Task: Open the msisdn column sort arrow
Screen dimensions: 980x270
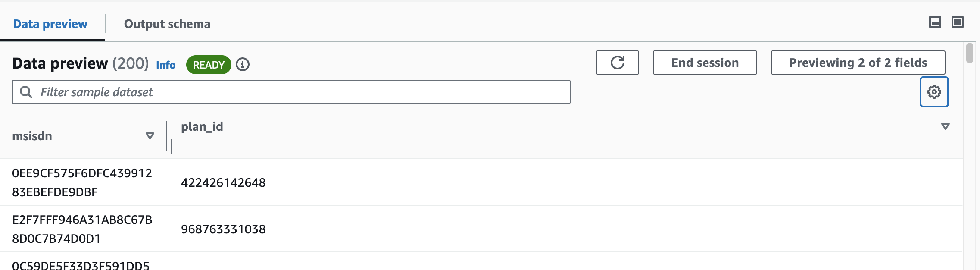Action: click(x=150, y=136)
